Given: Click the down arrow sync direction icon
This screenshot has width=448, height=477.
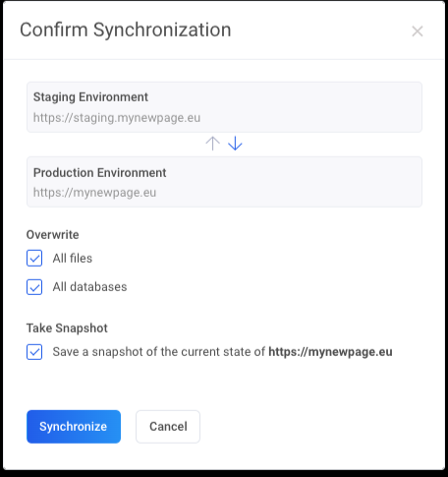Looking at the screenshot, I should (235, 144).
